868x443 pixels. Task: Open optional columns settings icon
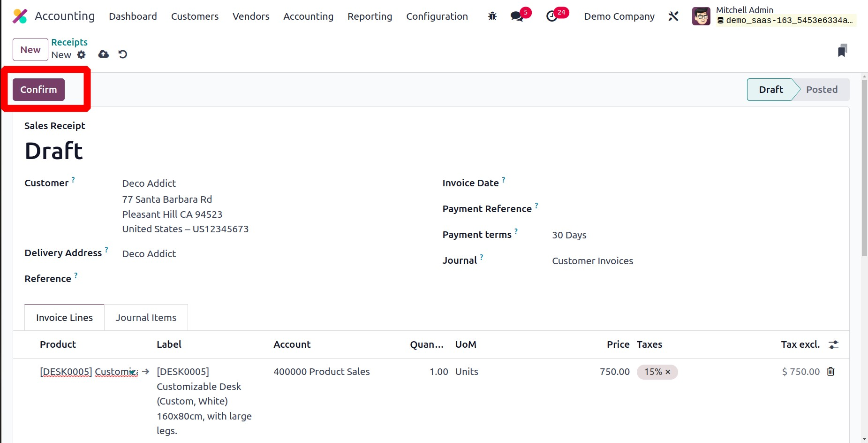[833, 344]
